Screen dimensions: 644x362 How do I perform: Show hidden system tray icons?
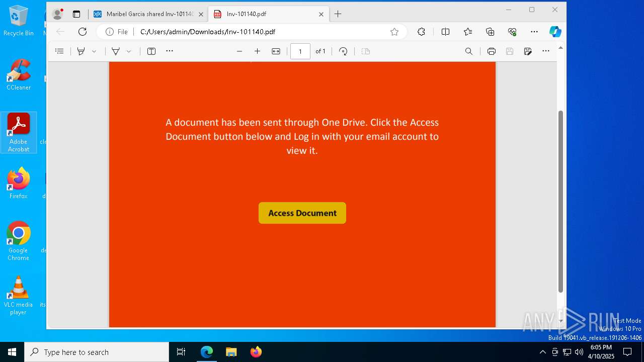pyautogui.click(x=542, y=352)
